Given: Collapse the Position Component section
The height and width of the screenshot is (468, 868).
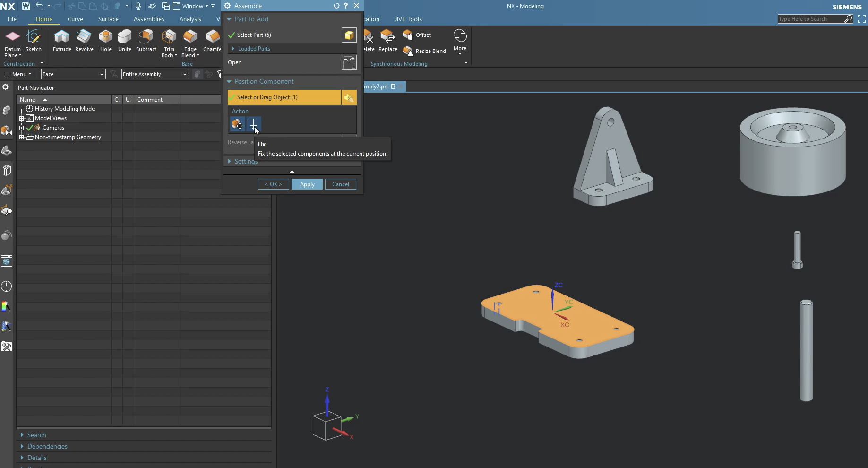Looking at the screenshot, I should coord(229,82).
